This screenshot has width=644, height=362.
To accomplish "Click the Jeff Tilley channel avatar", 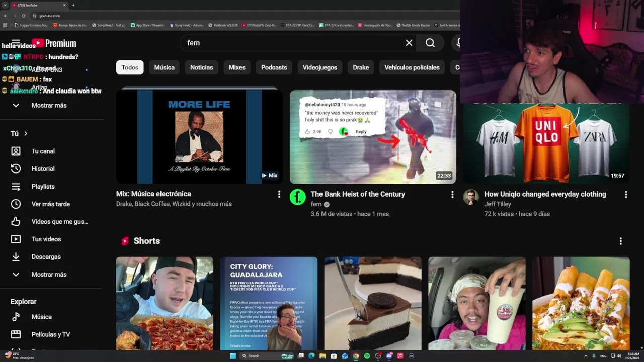I will pyautogui.click(x=471, y=197).
